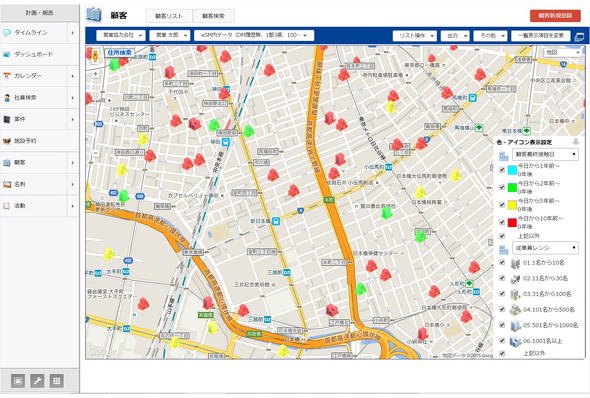This screenshot has width=590, height=398.
Task: Toggle 上記以外 checkbox under 従業員レンジ
Action: pyautogui.click(x=502, y=353)
